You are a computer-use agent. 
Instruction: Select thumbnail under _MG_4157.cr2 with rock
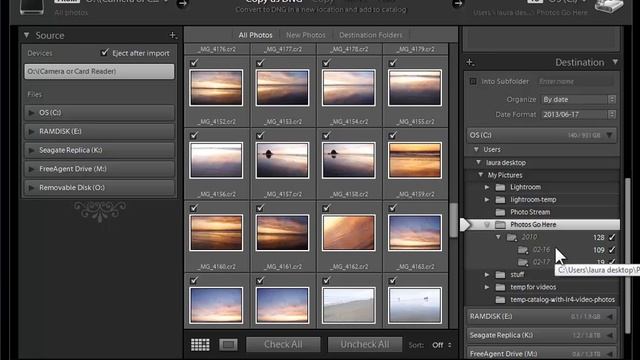282,160
